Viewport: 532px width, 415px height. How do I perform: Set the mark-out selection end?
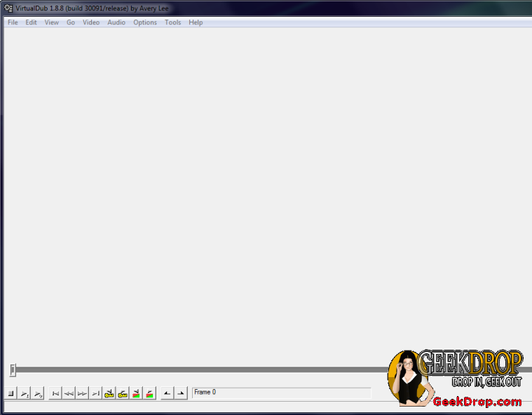click(181, 394)
